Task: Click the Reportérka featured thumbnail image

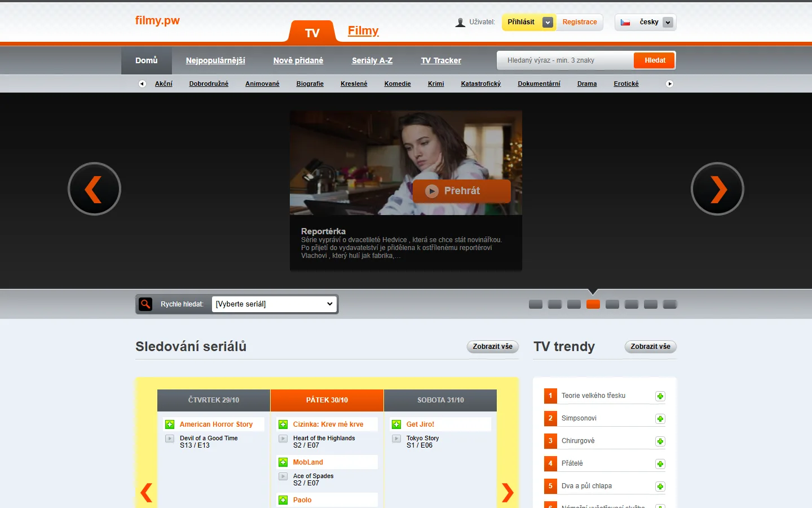Action: [x=406, y=163]
